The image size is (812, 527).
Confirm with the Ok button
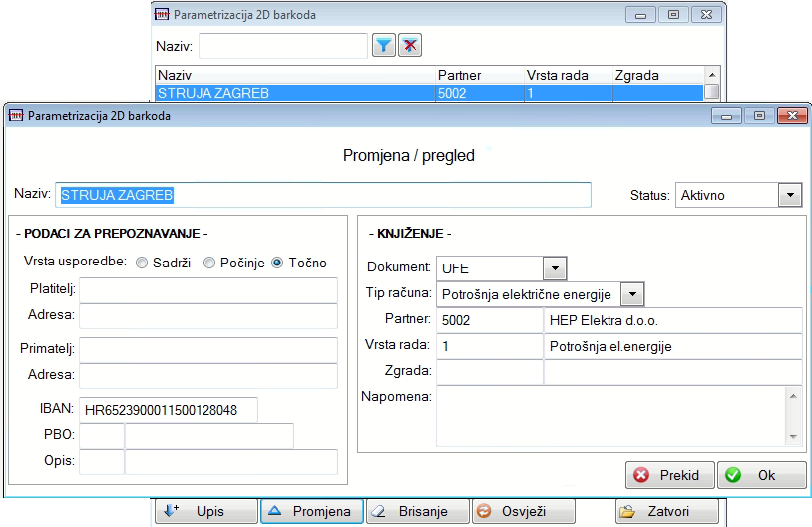[762, 475]
